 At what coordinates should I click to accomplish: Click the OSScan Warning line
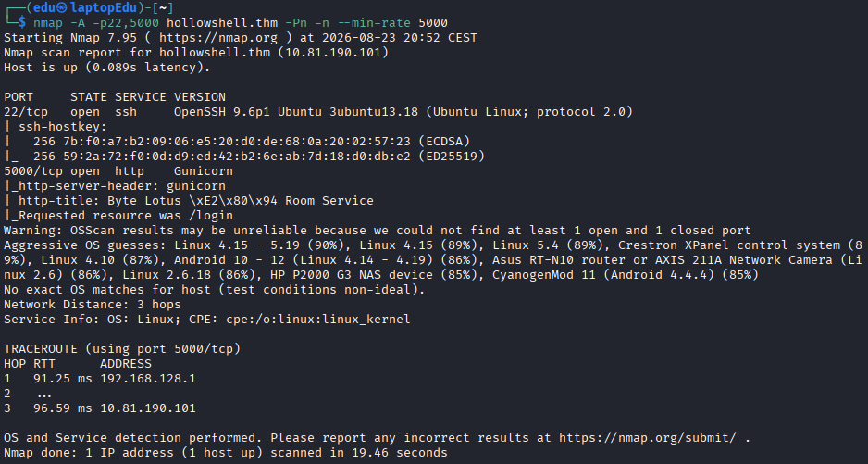click(377, 231)
